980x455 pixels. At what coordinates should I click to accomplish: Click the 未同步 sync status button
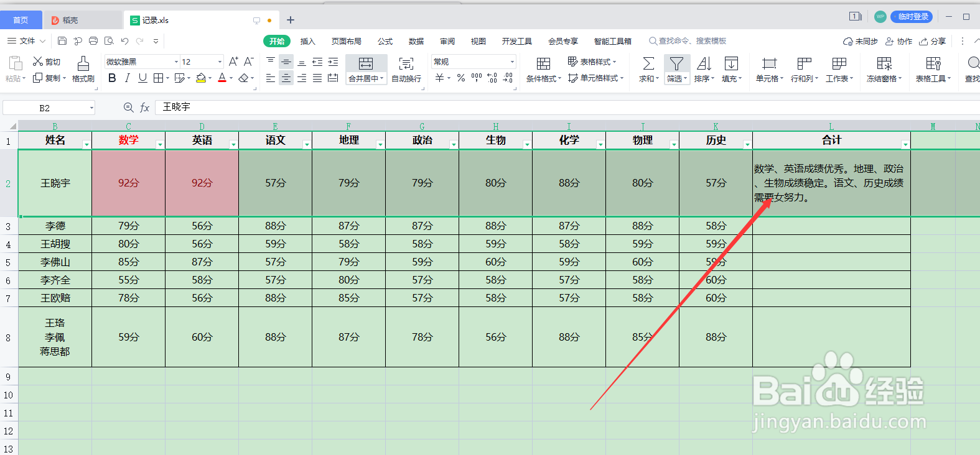[x=861, y=41]
